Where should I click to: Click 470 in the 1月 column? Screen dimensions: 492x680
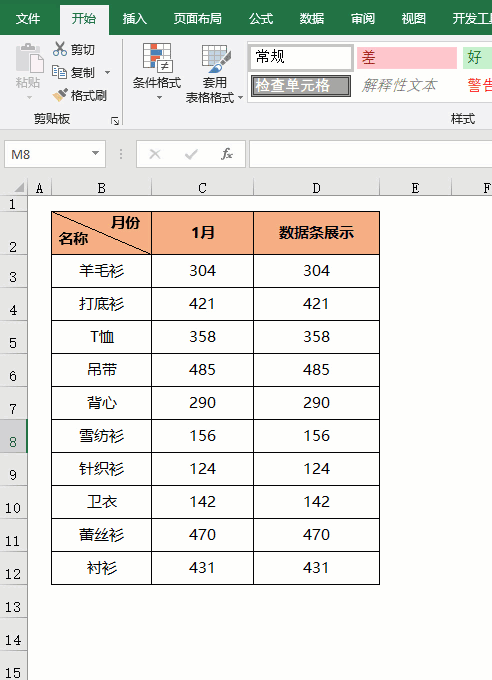(x=202, y=534)
